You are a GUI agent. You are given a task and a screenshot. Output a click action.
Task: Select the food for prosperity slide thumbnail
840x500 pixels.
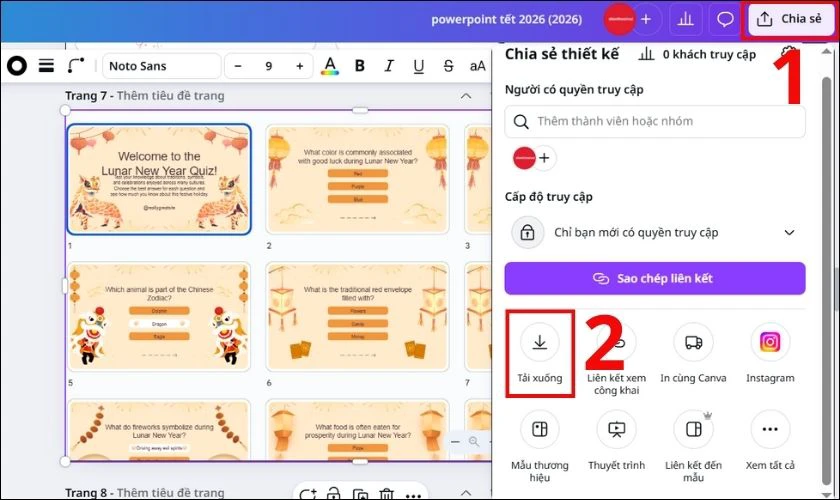(x=357, y=430)
